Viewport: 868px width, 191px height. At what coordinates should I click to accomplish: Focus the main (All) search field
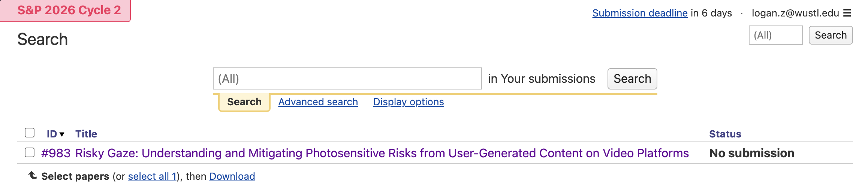(347, 79)
